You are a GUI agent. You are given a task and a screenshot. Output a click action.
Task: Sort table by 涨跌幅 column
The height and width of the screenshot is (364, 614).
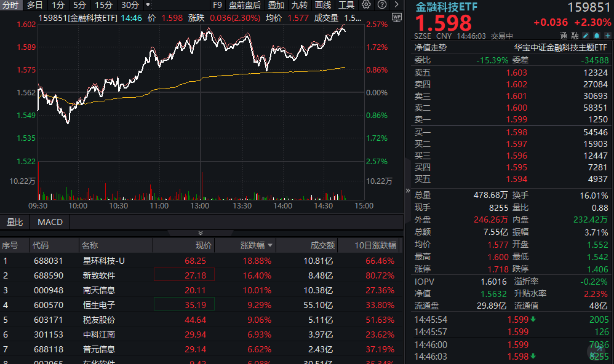(x=254, y=245)
